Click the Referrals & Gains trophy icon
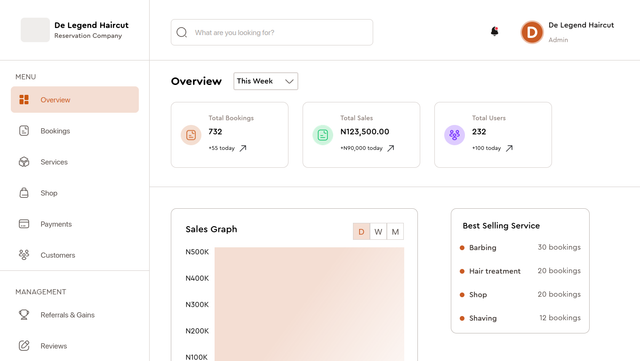The height and width of the screenshot is (361, 640). pos(24,314)
